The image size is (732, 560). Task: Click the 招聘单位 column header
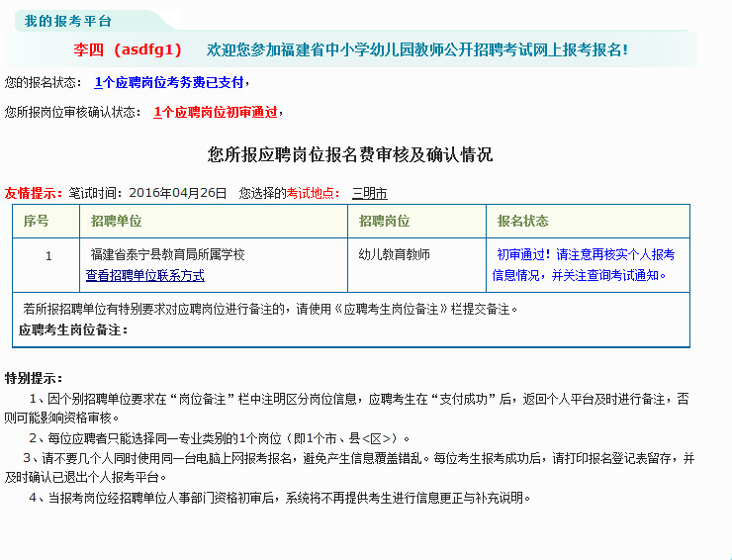117,221
